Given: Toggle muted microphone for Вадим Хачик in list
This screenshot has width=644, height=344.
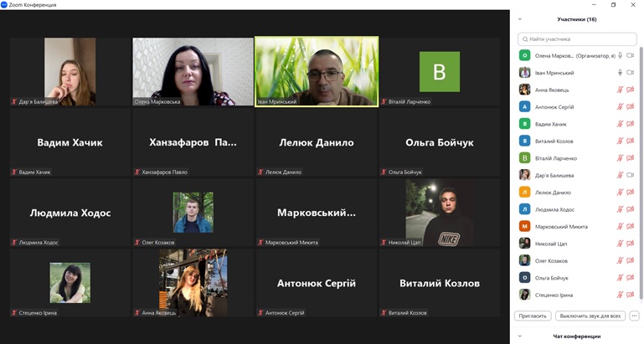Looking at the screenshot, I should 621,124.
